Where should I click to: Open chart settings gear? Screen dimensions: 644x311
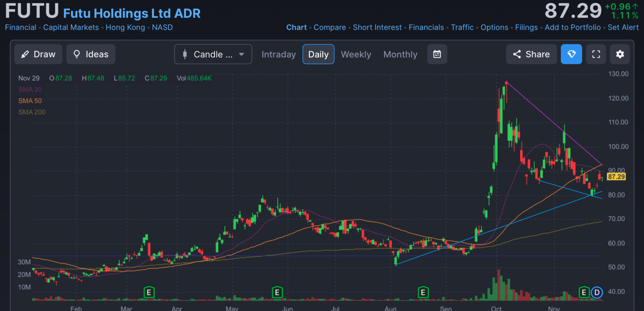point(620,54)
